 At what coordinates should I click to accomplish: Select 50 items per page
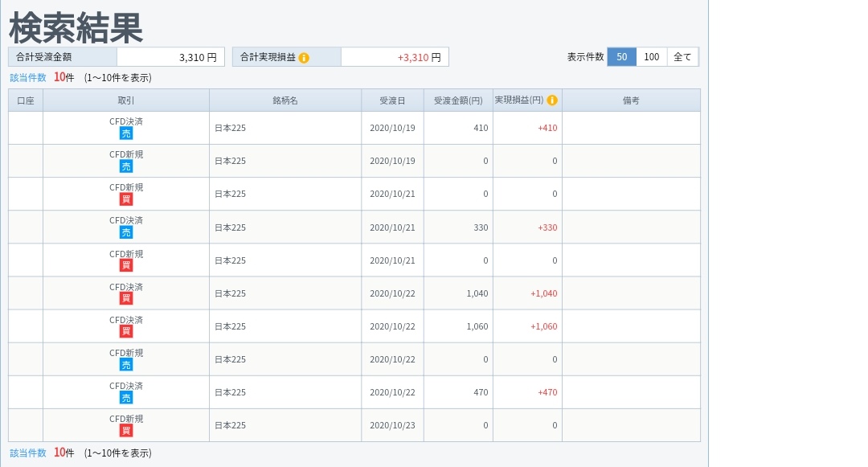(x=622, y=57)
